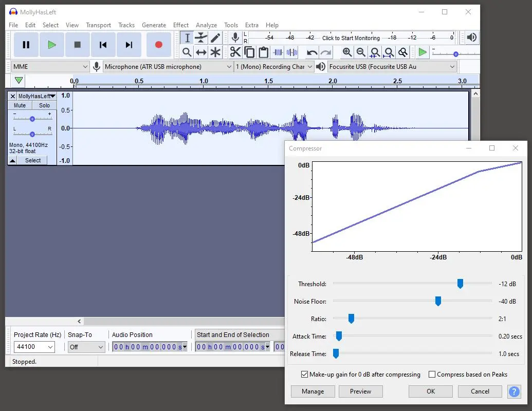Screen dimensions: 532x411
Task: Open the Effect menu
Action: [181, 25]
